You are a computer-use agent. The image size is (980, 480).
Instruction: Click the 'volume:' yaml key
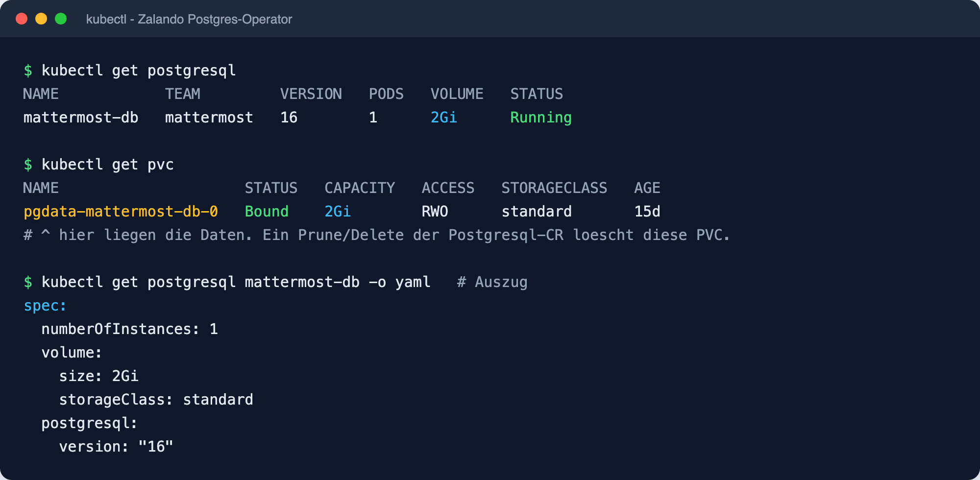pyautogui.click(x=72, y=353)
